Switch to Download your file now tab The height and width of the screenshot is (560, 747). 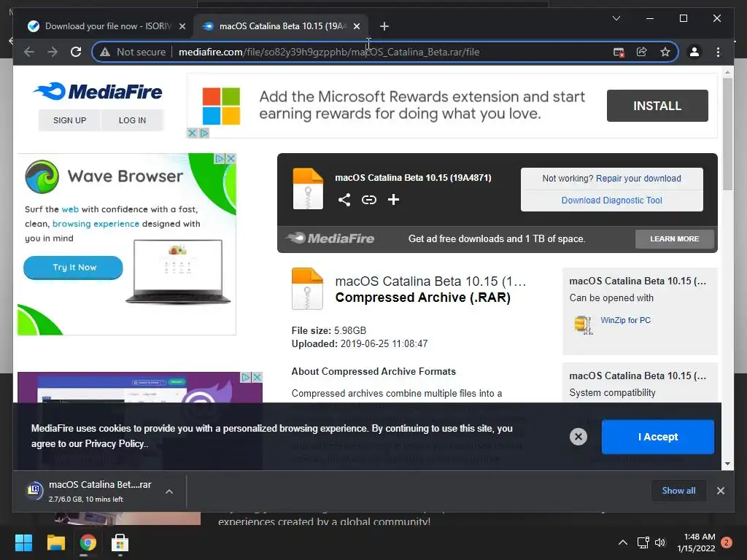point(107,26)
